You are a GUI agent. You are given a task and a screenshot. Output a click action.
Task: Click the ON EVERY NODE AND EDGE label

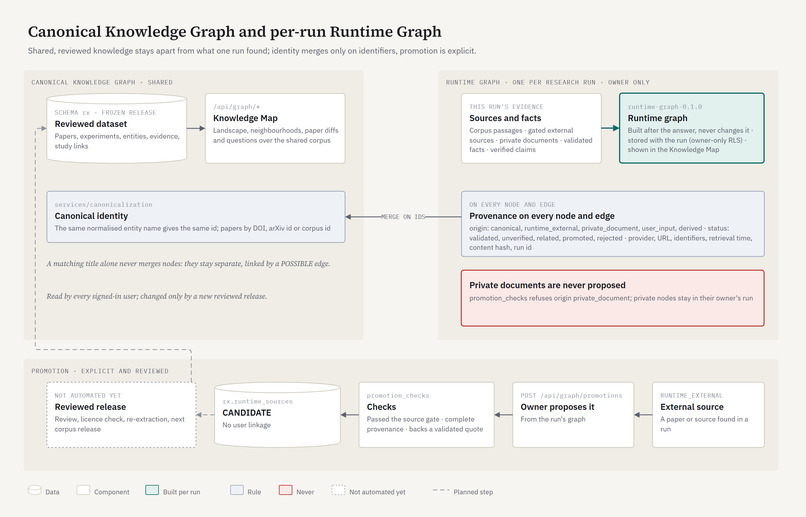pyautogui.click(x=512, y=205)
